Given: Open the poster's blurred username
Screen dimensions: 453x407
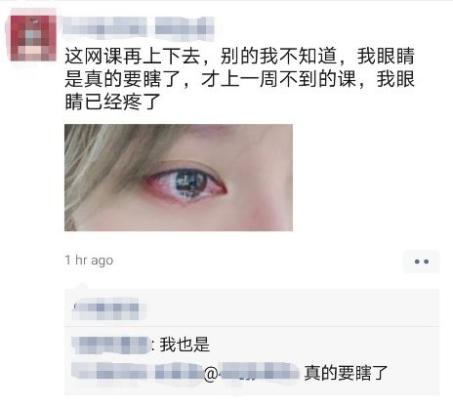Looking at the screenshot, I should pos(138,26).
